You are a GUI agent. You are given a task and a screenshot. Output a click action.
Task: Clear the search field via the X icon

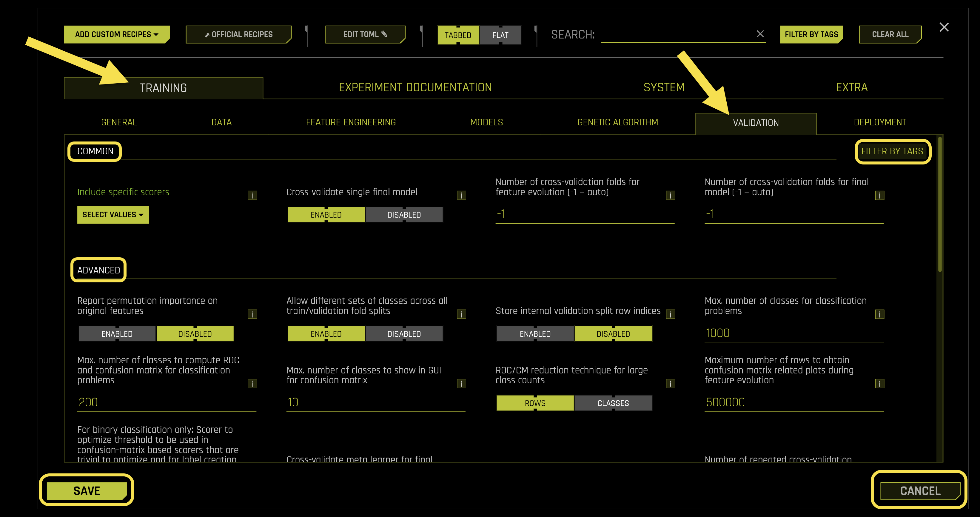click(760, 34)
